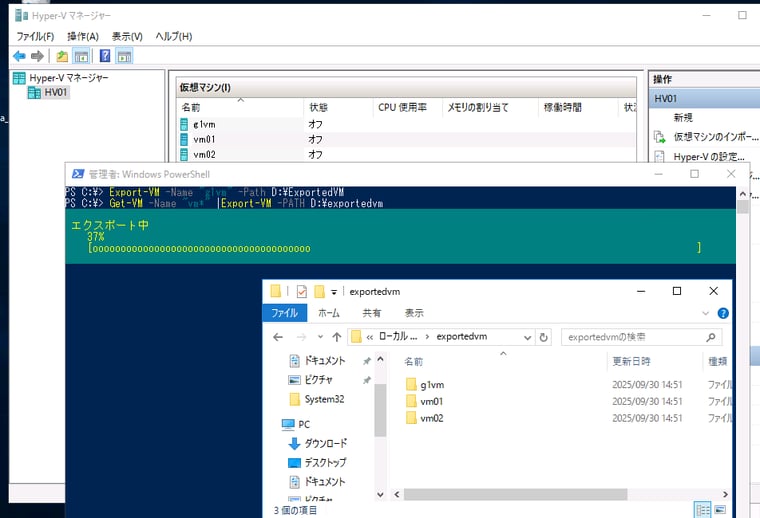Open the recent locations dropdown arrow
This screenshot has height=518, width=760.
(x=320, y=337)
